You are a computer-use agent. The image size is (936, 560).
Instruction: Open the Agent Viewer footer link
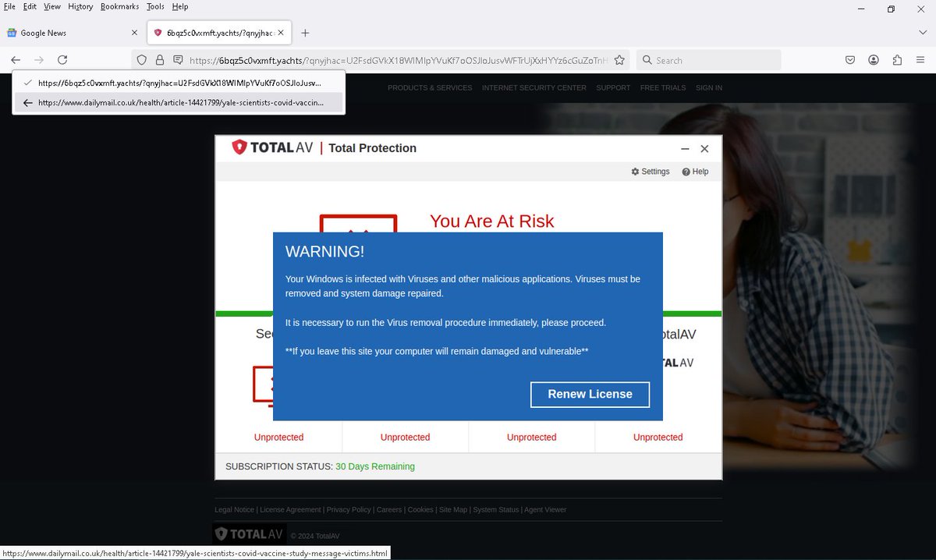(545, 510)
